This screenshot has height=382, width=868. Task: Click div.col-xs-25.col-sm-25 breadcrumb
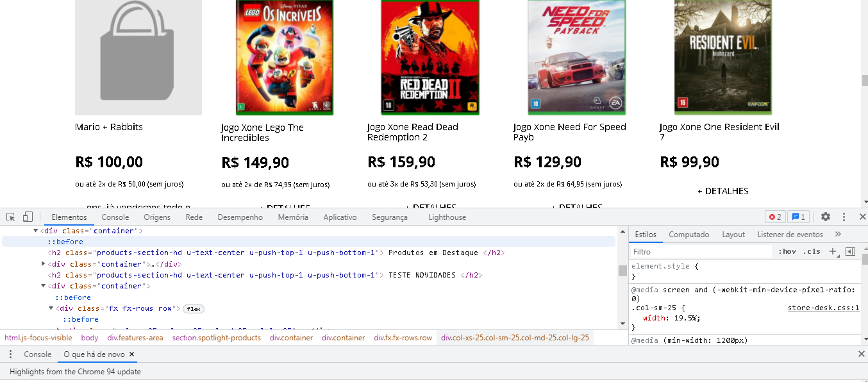point(515,338)
